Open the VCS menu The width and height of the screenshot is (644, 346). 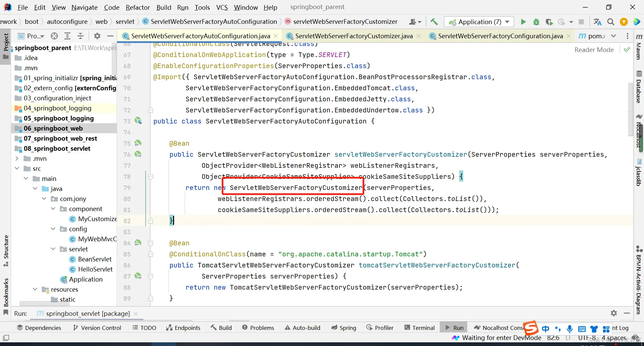222,7
